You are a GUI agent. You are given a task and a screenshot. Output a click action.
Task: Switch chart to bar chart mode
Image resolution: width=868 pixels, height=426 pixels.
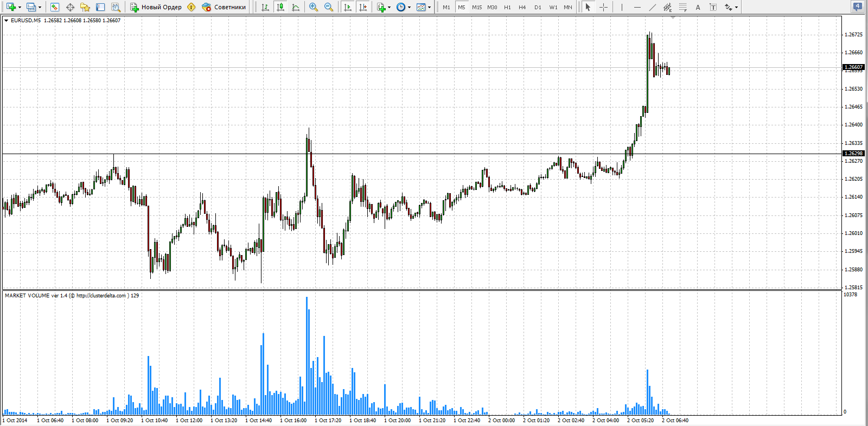265,7
